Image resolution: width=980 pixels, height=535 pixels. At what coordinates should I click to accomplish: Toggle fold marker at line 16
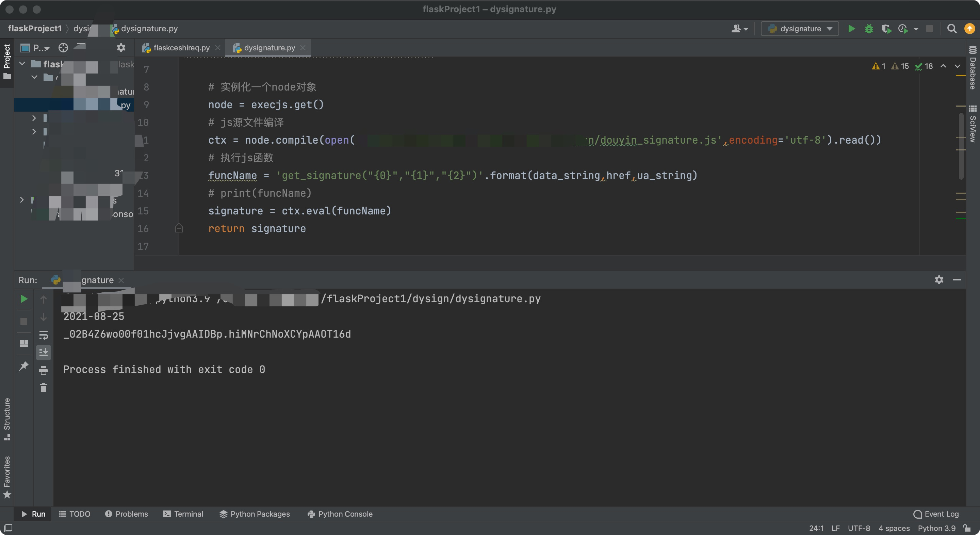[179, 228]
